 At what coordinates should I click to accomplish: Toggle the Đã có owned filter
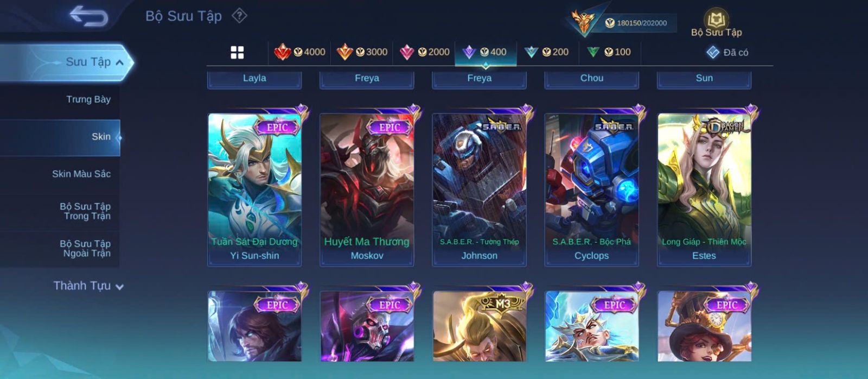(x=727, y=52)
